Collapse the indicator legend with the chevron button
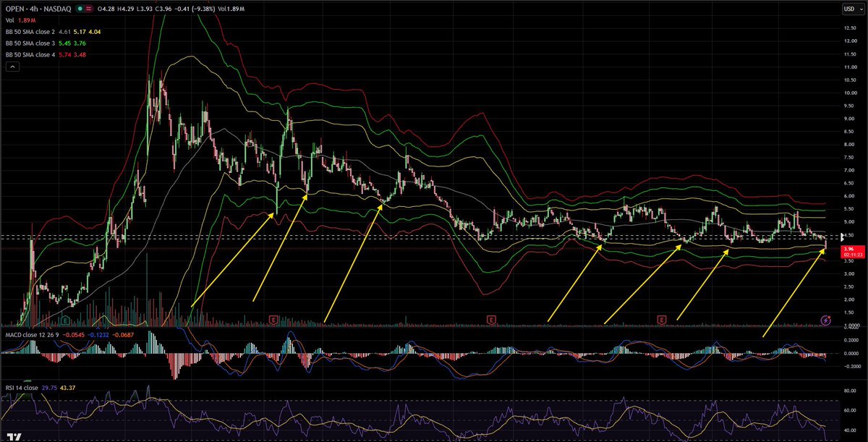868x442 pixels. click(x=12, y=67)
